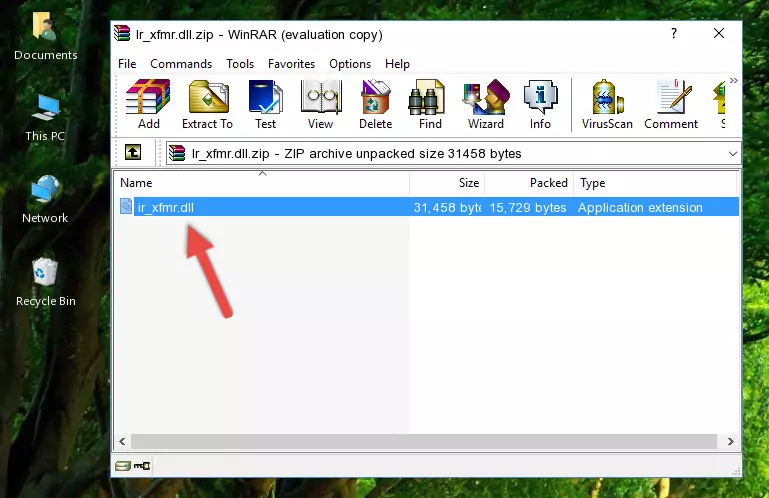Viewport: 769px width, 498px height.
Task: Open the View tool icon
Action: [x=321, y=104]
